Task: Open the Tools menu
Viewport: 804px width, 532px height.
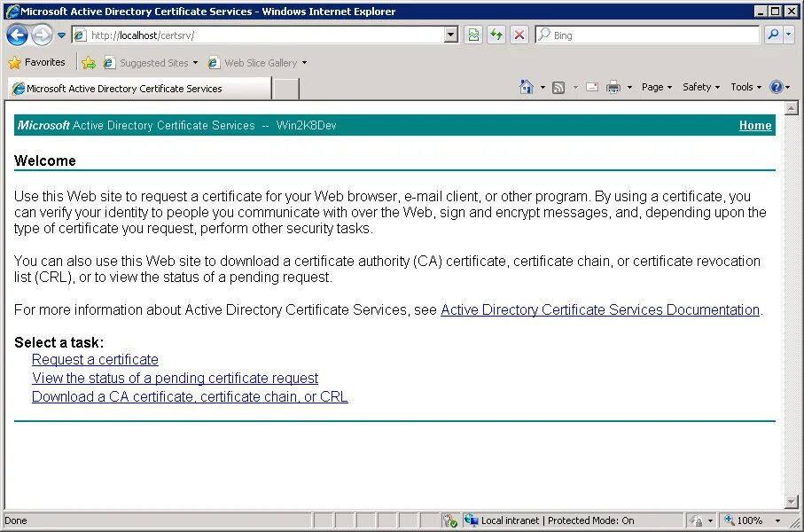Action: click(746, 87)
